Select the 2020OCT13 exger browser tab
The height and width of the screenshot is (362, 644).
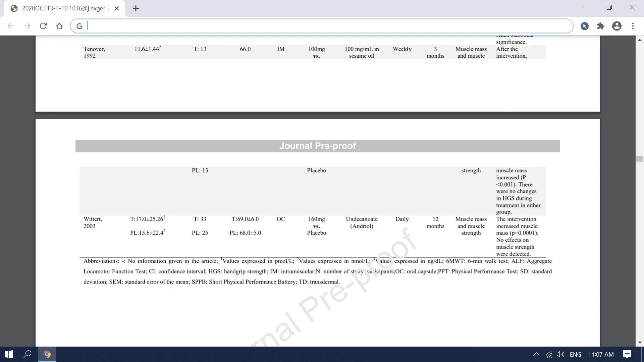pyautogui.click(x=65, y=8)
